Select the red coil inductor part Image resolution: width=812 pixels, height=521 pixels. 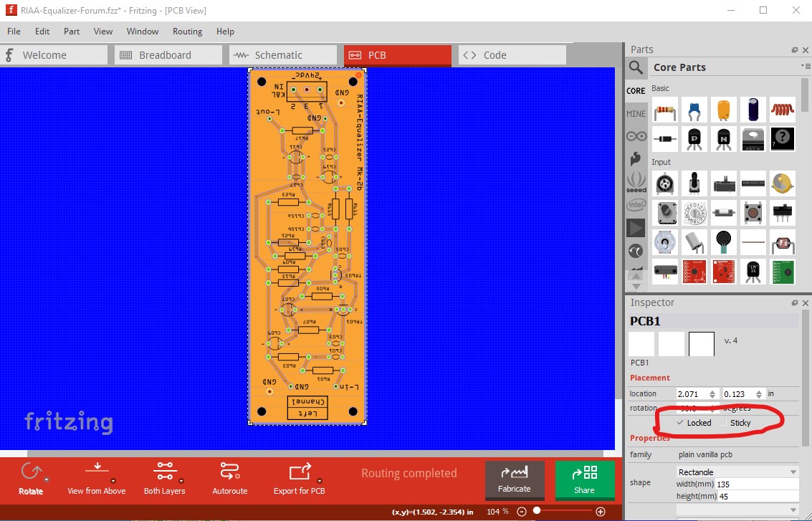[x=783, y=111]
